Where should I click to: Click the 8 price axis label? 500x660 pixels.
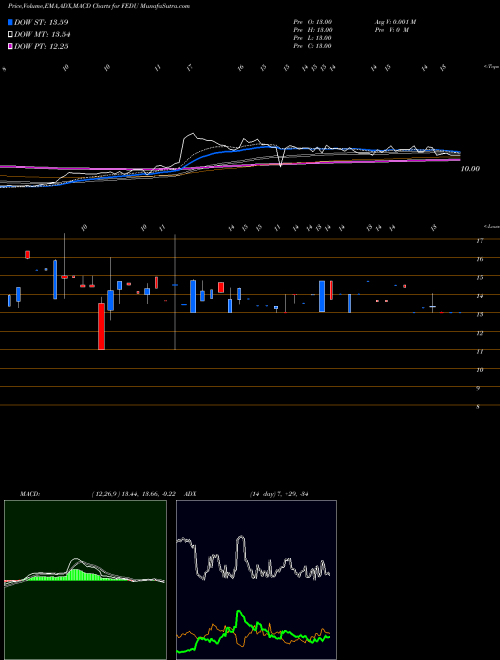[478, 407]
